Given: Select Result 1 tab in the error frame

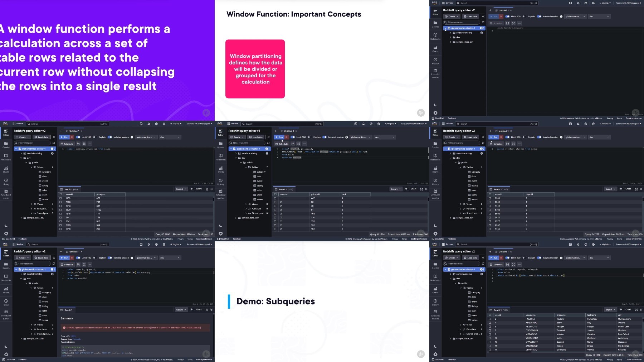Looking at the screenshot, I should coord(67,310).
